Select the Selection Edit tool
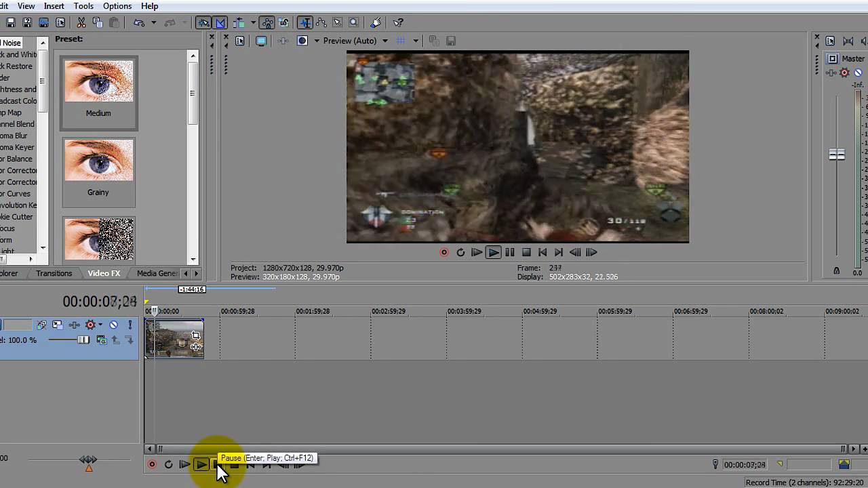 pyautogui.click(x=337, y=22)
